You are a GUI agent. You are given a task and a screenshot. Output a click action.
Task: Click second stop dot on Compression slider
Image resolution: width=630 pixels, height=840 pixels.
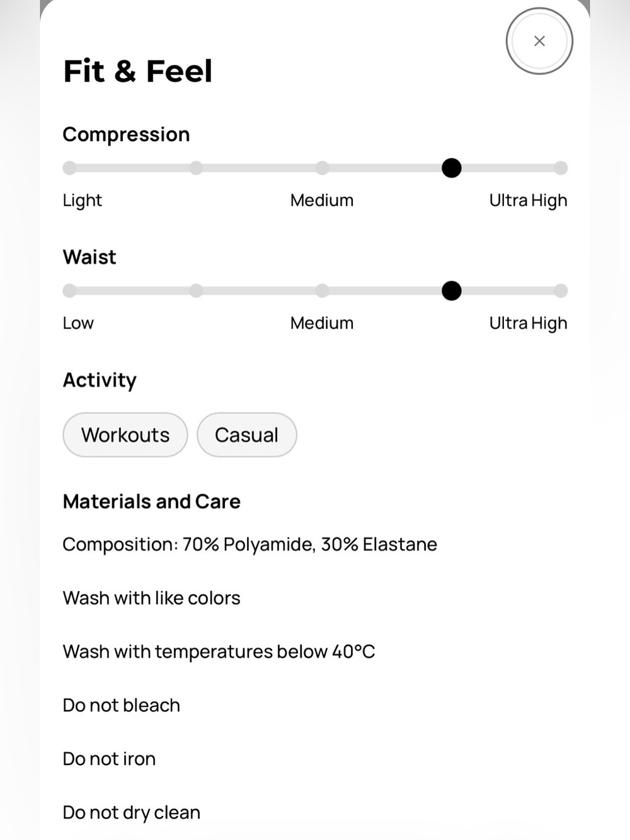pyautogui.click(x=196, y=168)
